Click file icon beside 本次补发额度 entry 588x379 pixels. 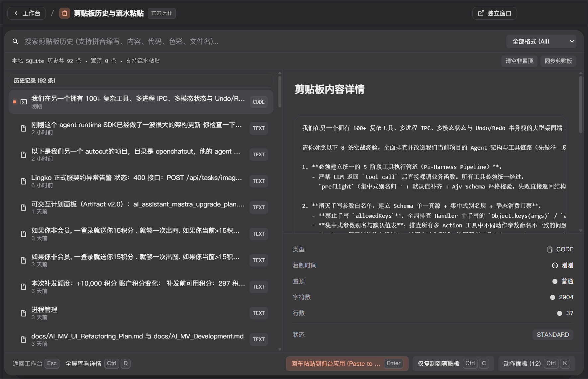(24, 287)
